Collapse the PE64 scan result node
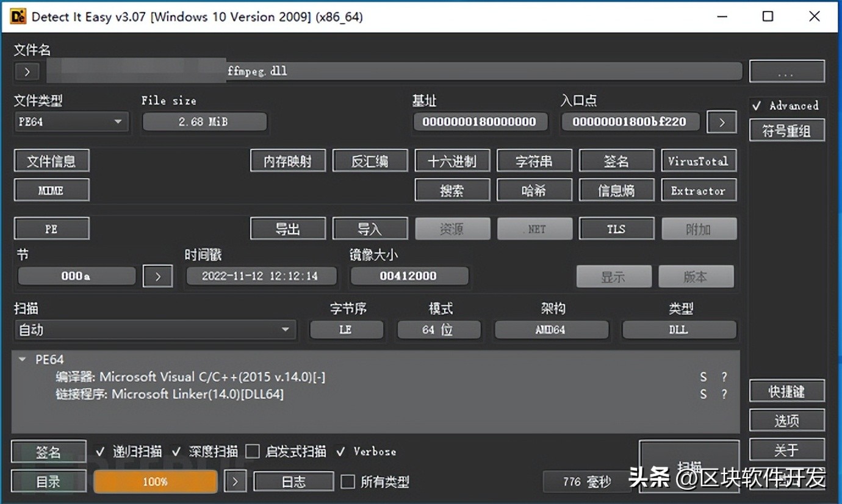Screen dimensions: 842x504 pos(22,359)
